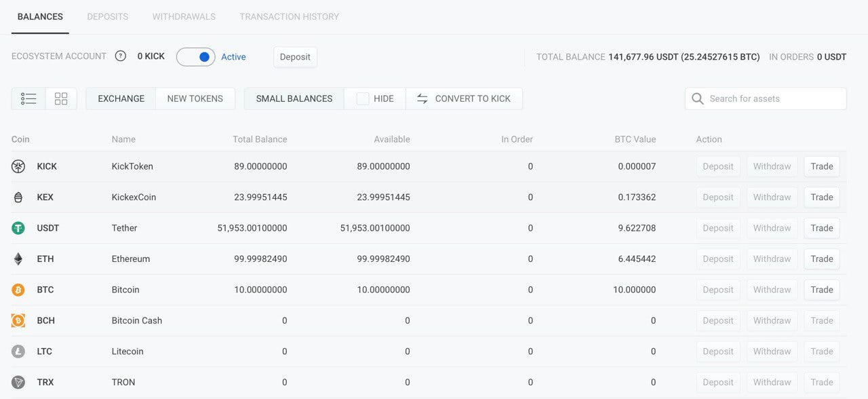Switch to list view layout icon
Screen dimensions: 868x399
click(28, 98)
